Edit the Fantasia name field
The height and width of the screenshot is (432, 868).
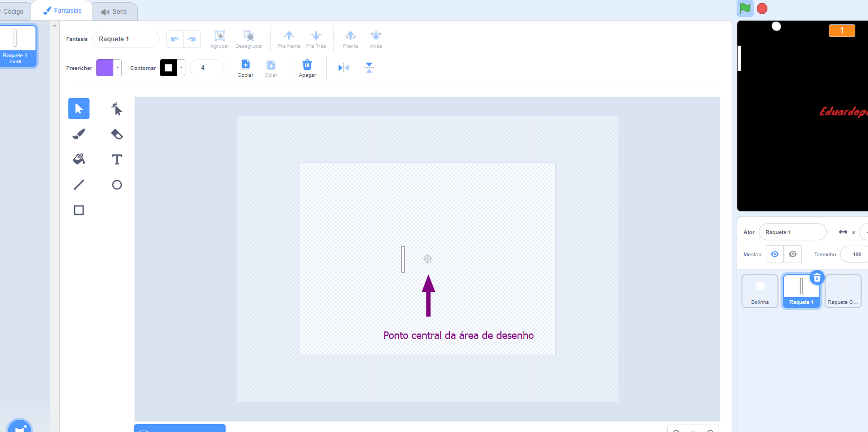point(126,39)
